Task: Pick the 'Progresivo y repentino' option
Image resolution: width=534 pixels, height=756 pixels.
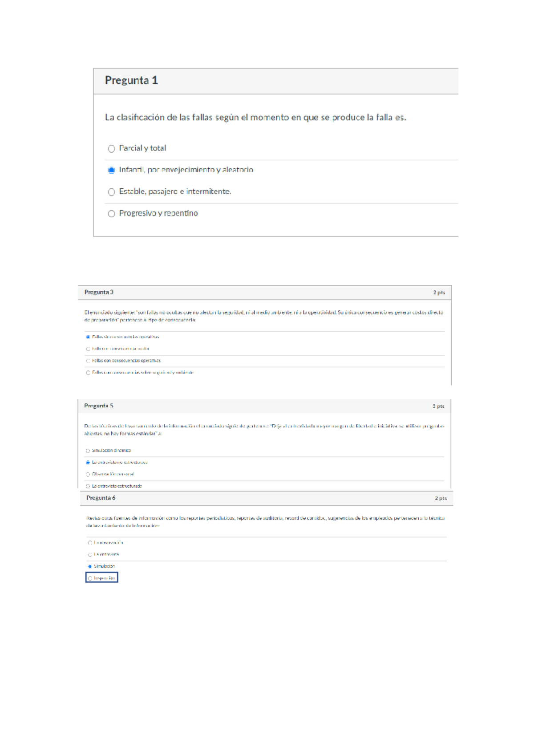Action: (111, 214)
